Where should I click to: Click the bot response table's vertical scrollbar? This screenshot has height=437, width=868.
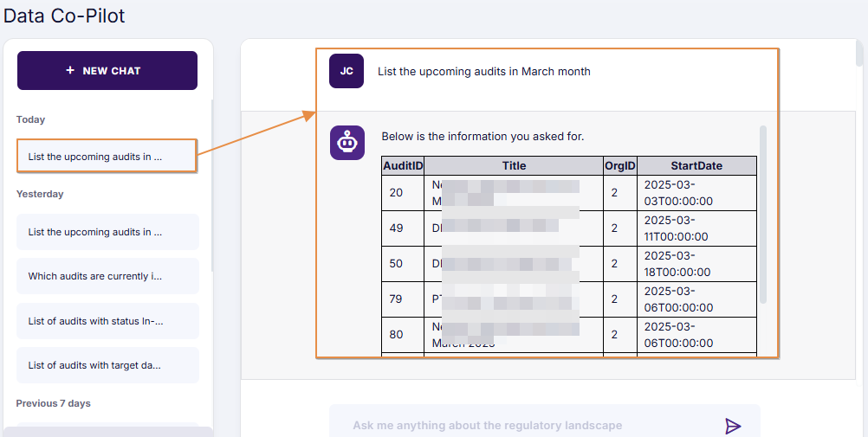pyautogui.click(x=763, y=215)
